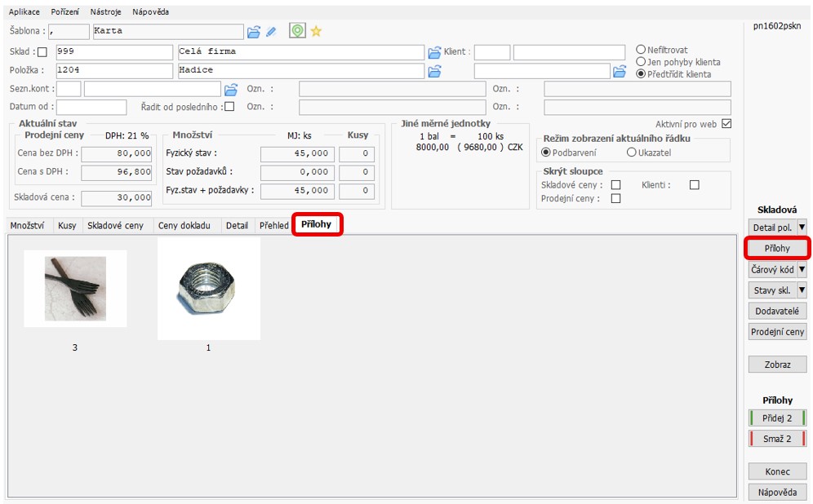813x504 pixels.
Task: Open the Pořízení menu
Action: click(64, 12)
